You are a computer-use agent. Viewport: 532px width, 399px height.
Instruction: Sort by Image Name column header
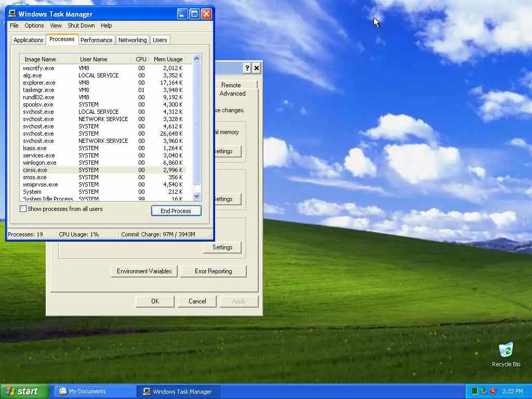(x=47, y=59)
